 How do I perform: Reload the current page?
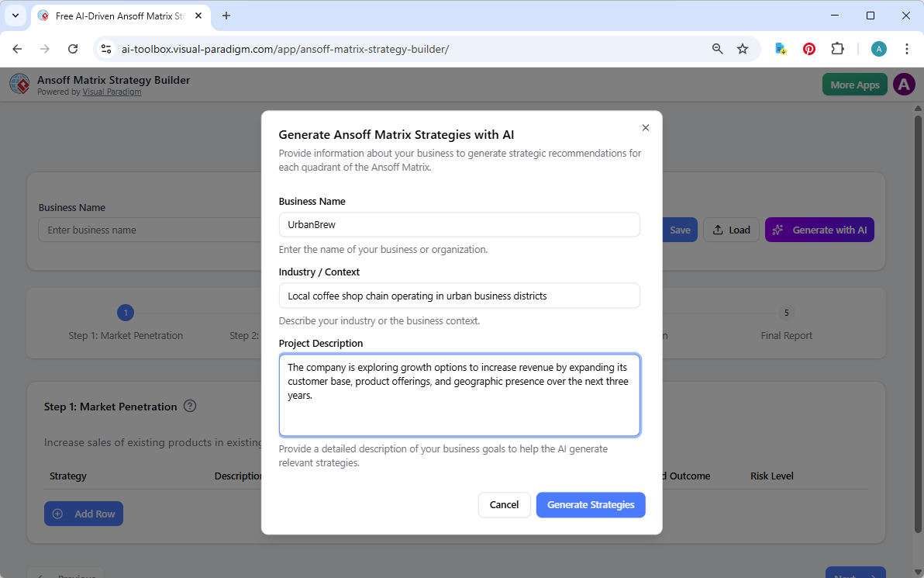(73, 48)
